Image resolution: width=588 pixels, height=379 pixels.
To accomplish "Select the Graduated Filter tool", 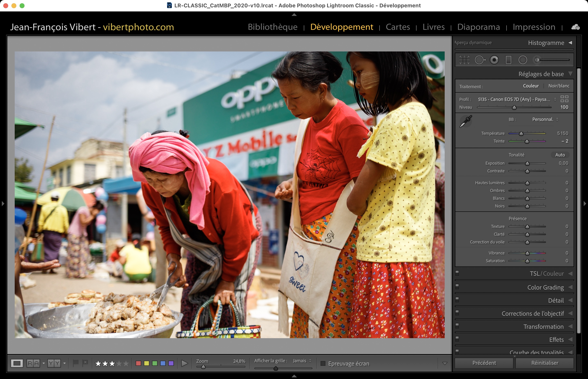I will tap(508, 60).
